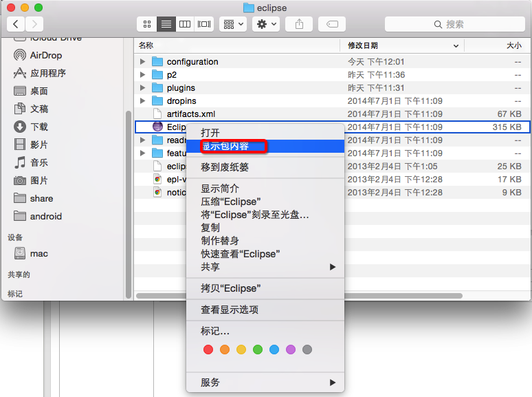Choose 制作替身 from context menu
532x397 pixels.
[x=265, y=241]
